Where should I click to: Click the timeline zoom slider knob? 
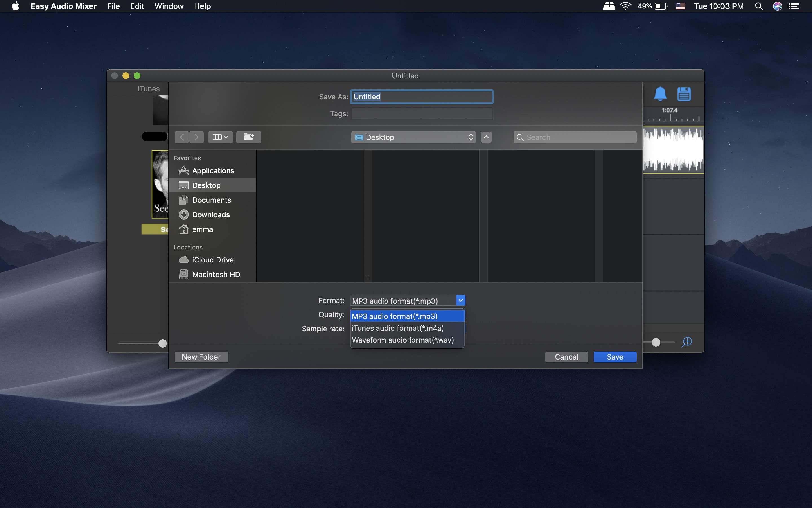click(656, 342)
